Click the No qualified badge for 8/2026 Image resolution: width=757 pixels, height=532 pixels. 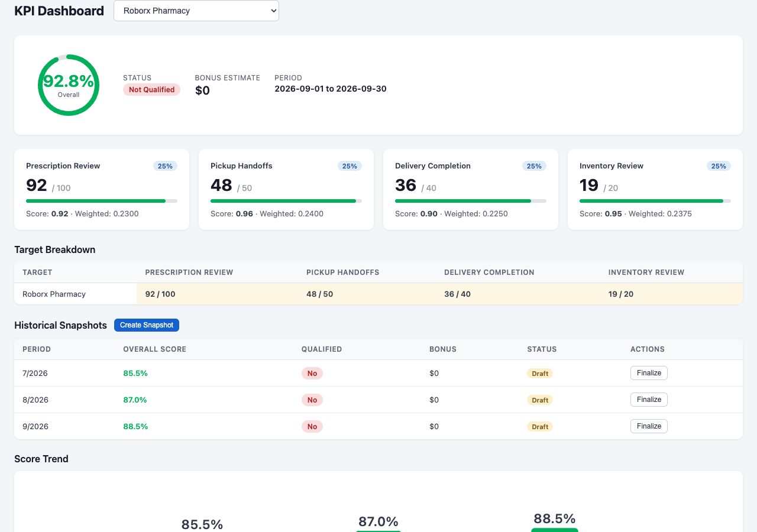point(312,400)
